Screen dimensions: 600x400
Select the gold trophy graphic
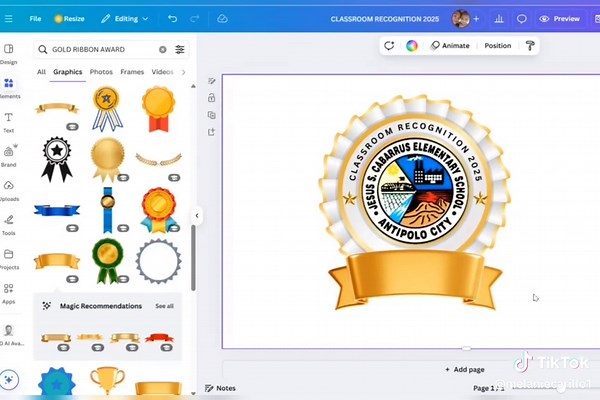108,381
